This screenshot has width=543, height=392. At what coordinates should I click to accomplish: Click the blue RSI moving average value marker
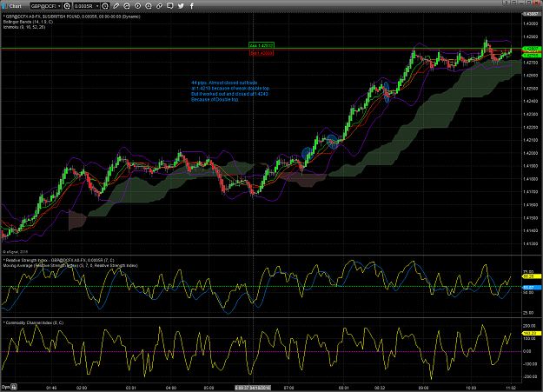click(x=531, y=288)
